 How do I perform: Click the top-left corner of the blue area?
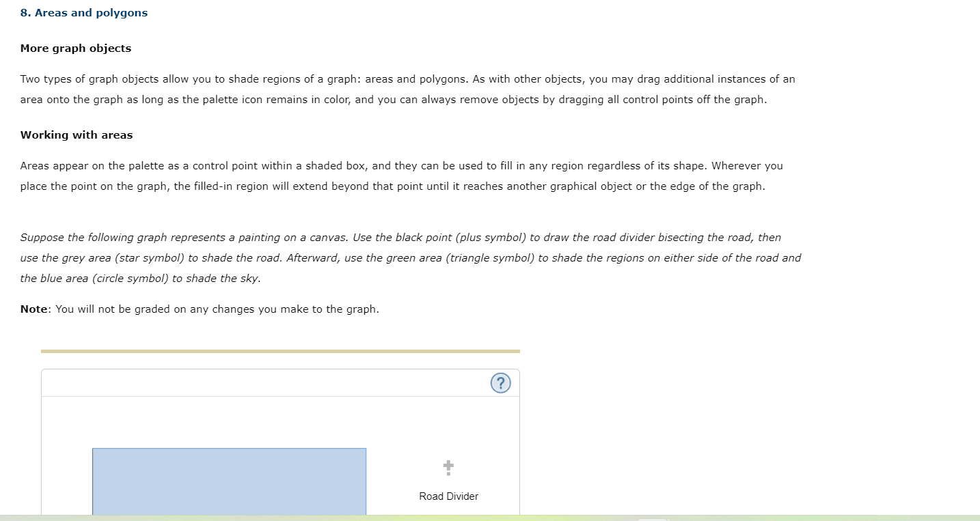tap(93, 449)
